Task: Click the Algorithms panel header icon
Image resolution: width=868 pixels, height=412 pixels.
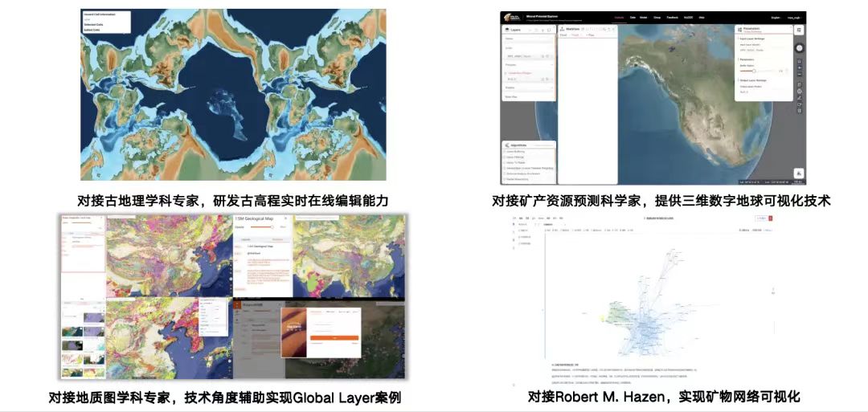Action: point(506,146)
